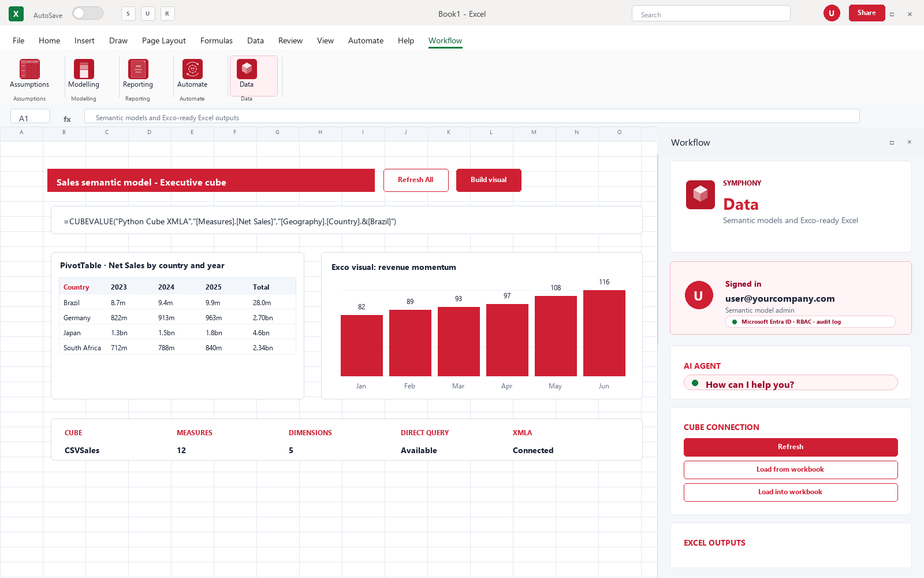Open the Page Layout tab
This screenshot has height=578, width=924.
[164, 40]
